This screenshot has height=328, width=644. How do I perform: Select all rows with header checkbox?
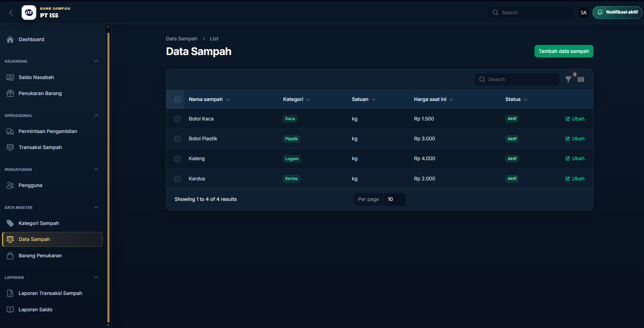click(x=177, y=100)
